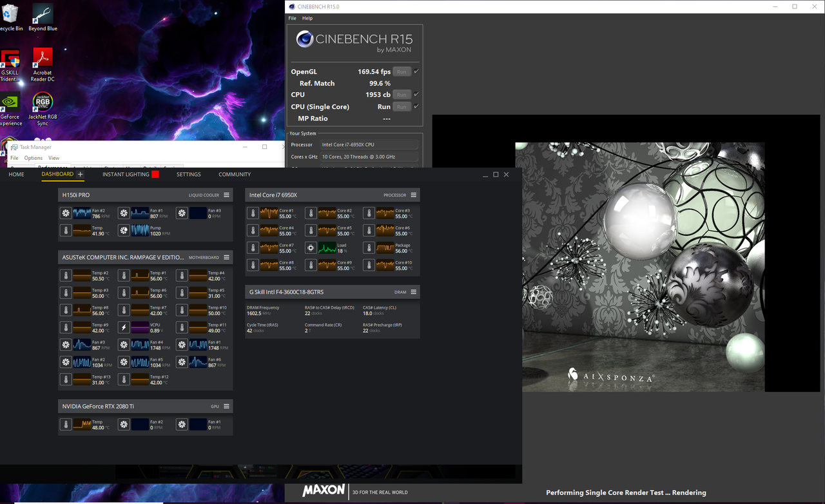Click the thermometer icon for GeForce RTX 2080 Ti Temp
Viewport: 825px width, 504px height.
pyautogui.click(x=65, y=424)
